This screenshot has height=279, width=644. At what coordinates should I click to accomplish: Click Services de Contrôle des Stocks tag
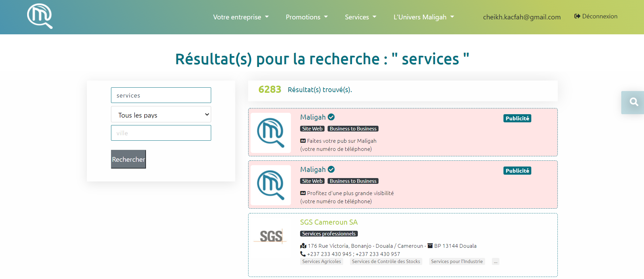click(x=386, y=261)
